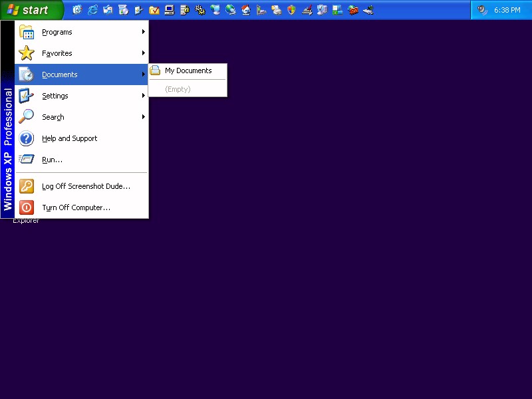The height and width of the screenshot is (399, 532).
Task: Click the computer monitor icon in quick launch
Action: 169,10
